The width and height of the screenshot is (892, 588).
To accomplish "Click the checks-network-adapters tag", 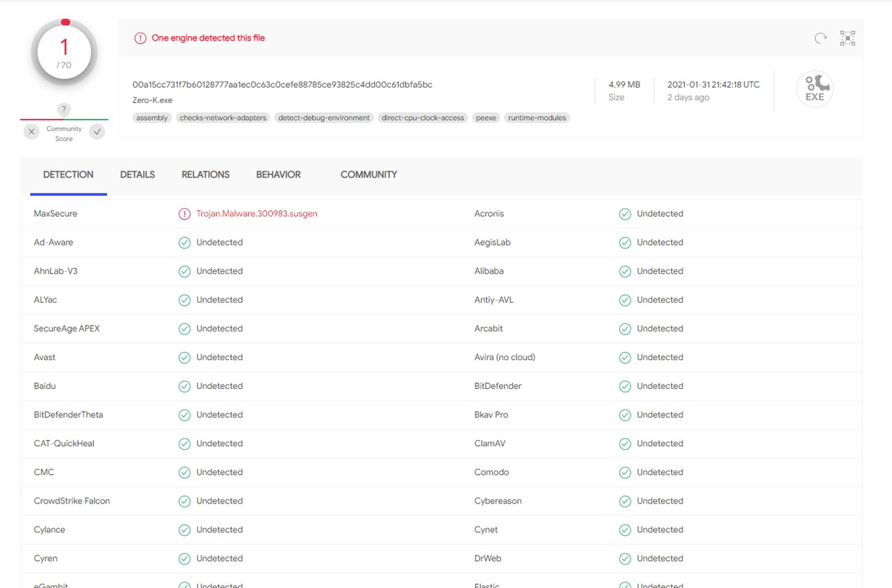I will [223, 118].
